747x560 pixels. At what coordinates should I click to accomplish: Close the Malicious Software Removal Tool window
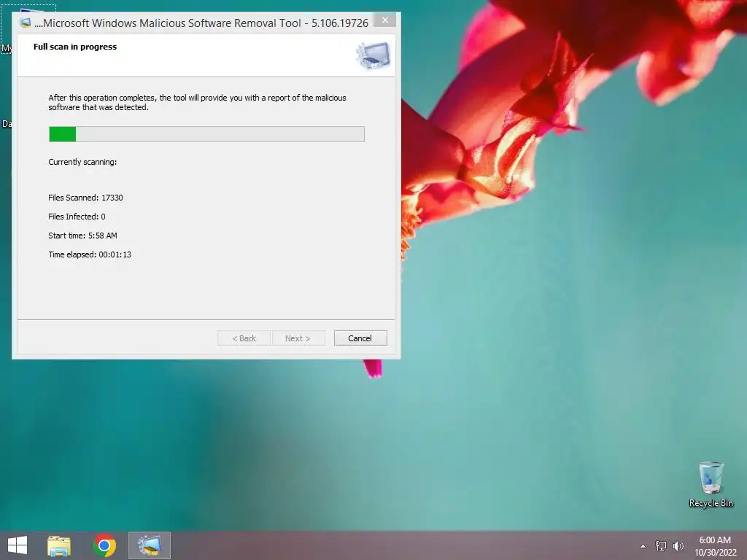(x=385, y=20)
